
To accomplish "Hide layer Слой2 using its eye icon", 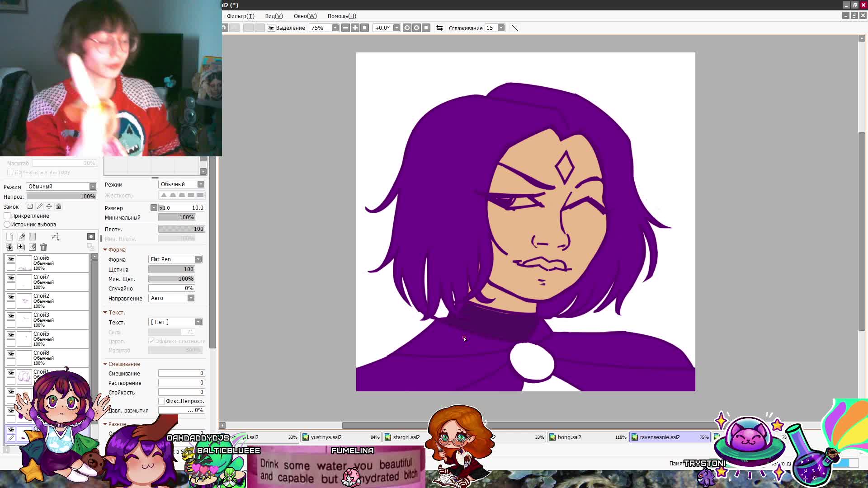I will 11,297.
